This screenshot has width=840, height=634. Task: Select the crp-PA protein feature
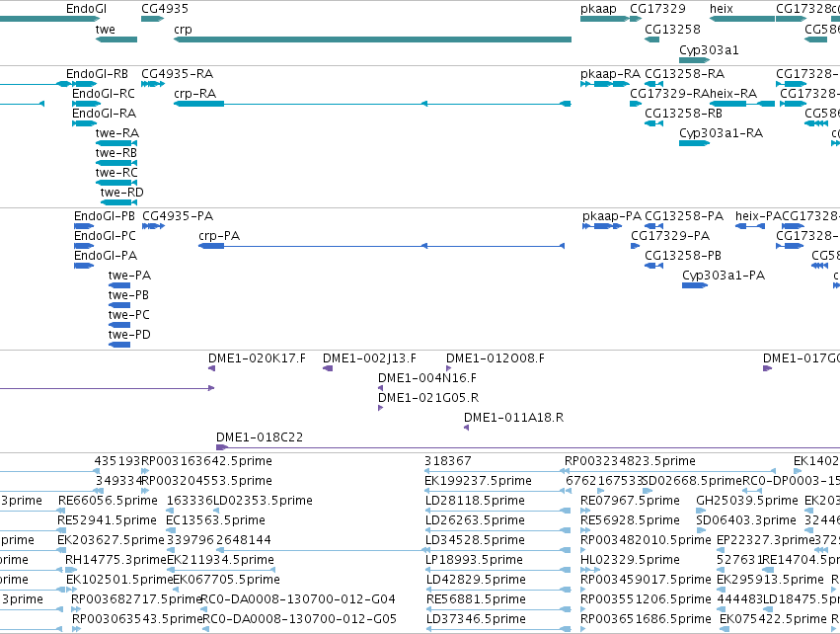tap(381, 246)
